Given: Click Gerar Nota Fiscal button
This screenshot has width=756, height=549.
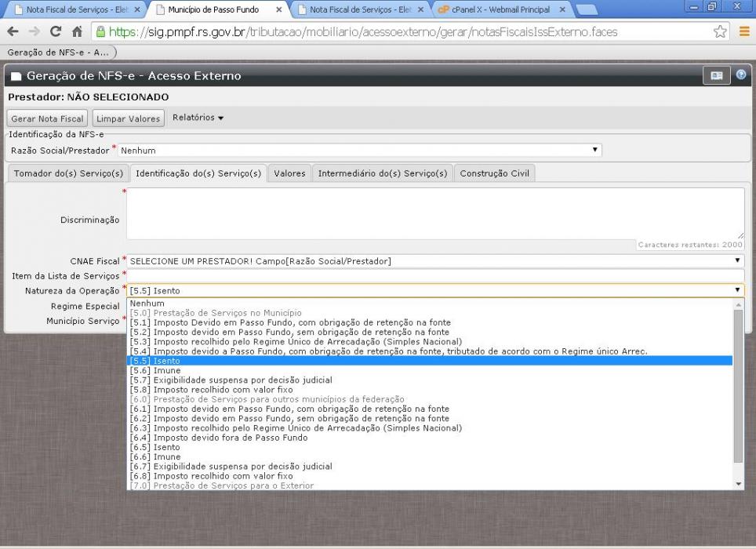Looking at the screenshot, I should click(x=47, y=118).
